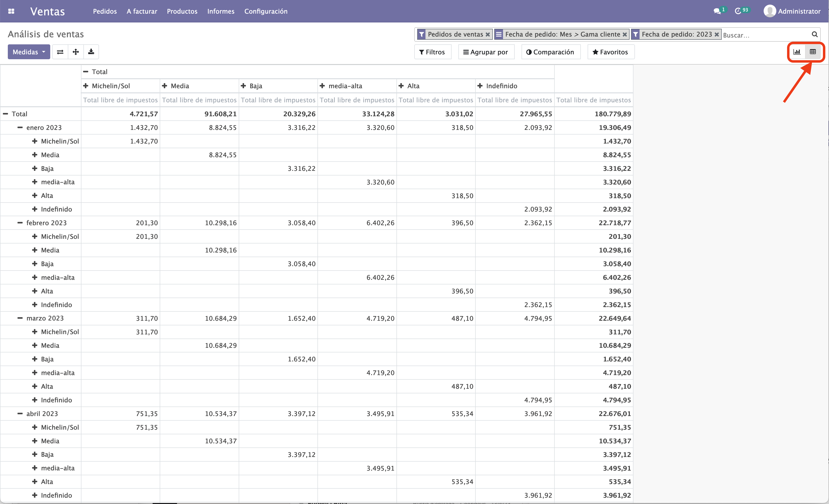Expand media-alta under abril 2023

pyautogui.click(x=41, y=468)
